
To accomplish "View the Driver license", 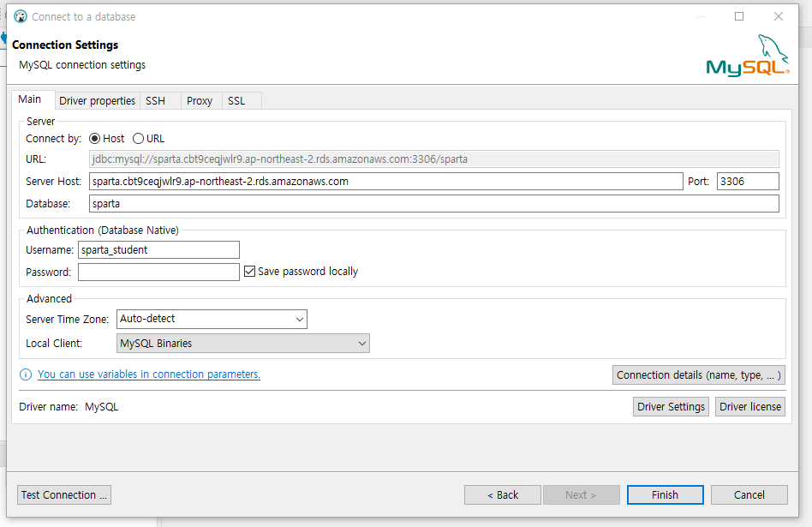I will 749,407.
